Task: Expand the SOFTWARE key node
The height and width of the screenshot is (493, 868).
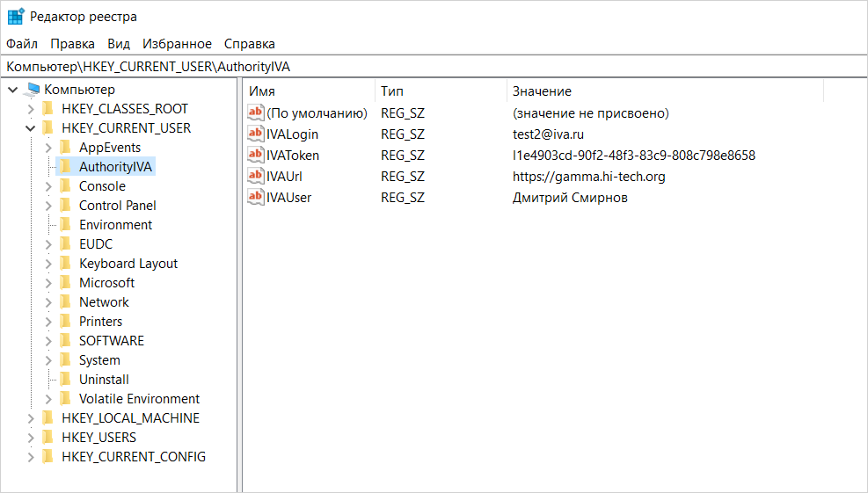Action: click(x=48, y=341)
